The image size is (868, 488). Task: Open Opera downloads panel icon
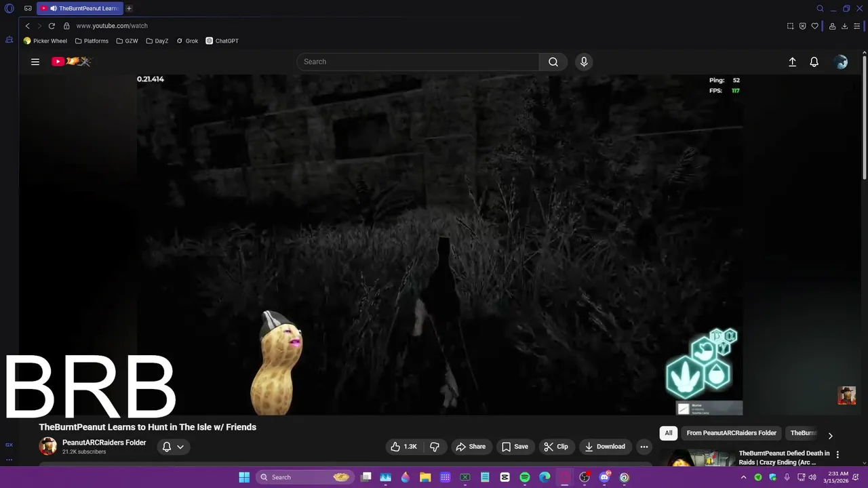click(844, 26)
